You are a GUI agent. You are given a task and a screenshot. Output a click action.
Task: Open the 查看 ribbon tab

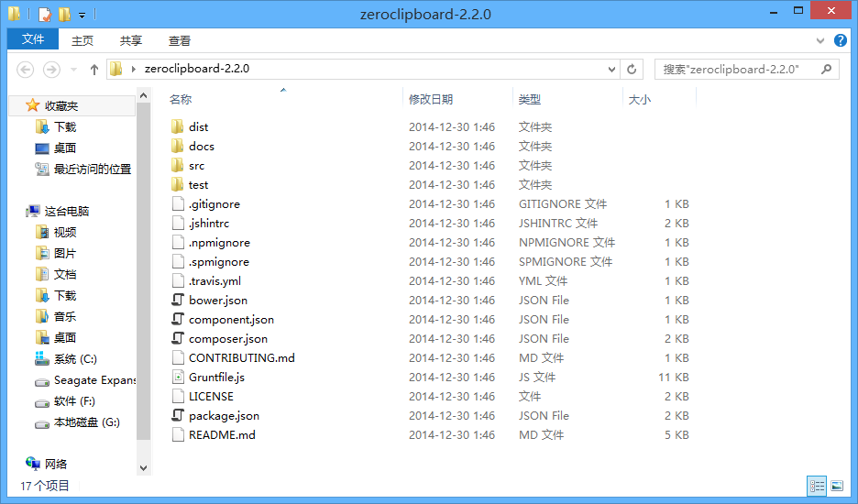point(180,41)
